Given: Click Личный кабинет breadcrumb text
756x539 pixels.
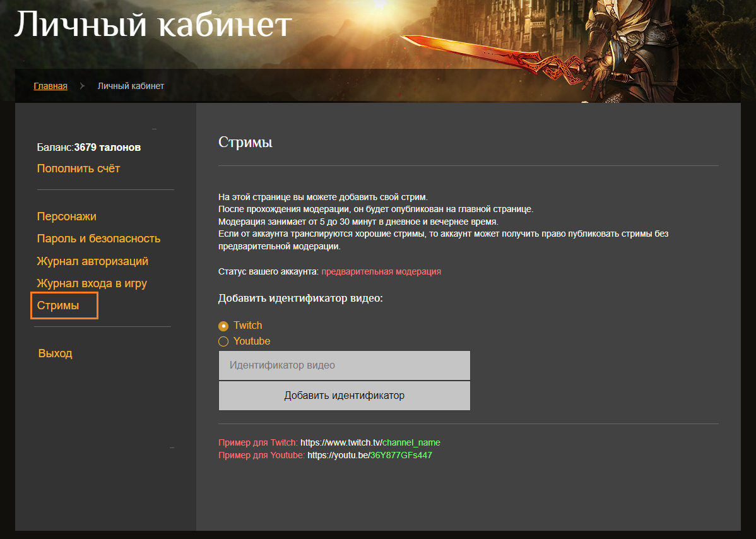Looking at the screenshot, I should point(131,86).
